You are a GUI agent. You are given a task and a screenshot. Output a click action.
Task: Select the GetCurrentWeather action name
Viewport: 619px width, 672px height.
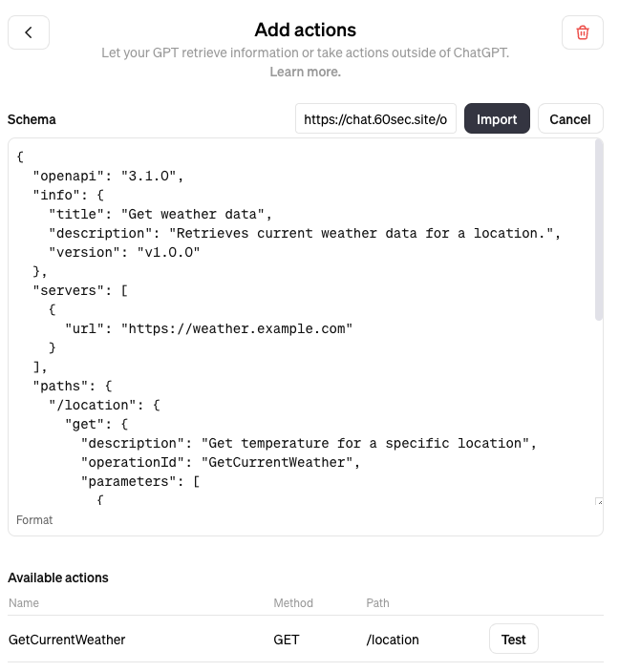pos(67,639)
